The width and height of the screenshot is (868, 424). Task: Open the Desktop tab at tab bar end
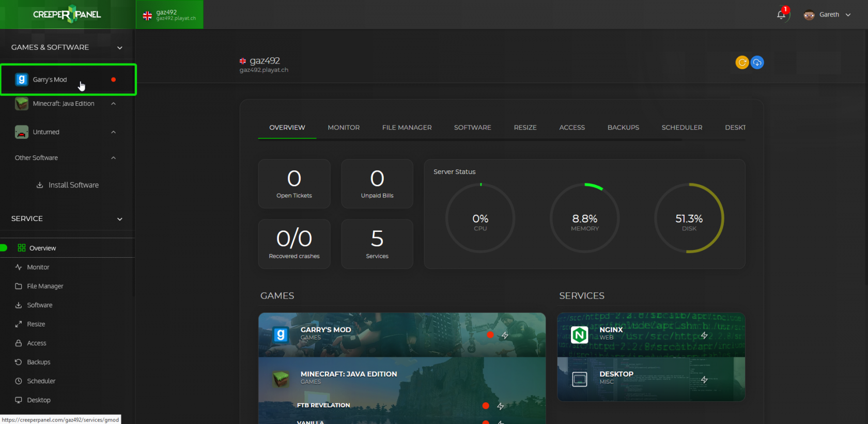click(x=735, y=128)
